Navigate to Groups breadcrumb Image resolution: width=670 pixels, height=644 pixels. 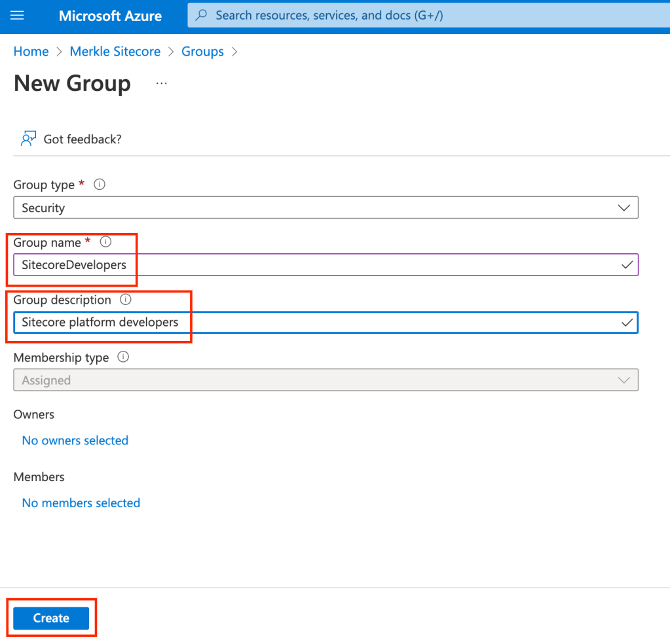[202, 52]
